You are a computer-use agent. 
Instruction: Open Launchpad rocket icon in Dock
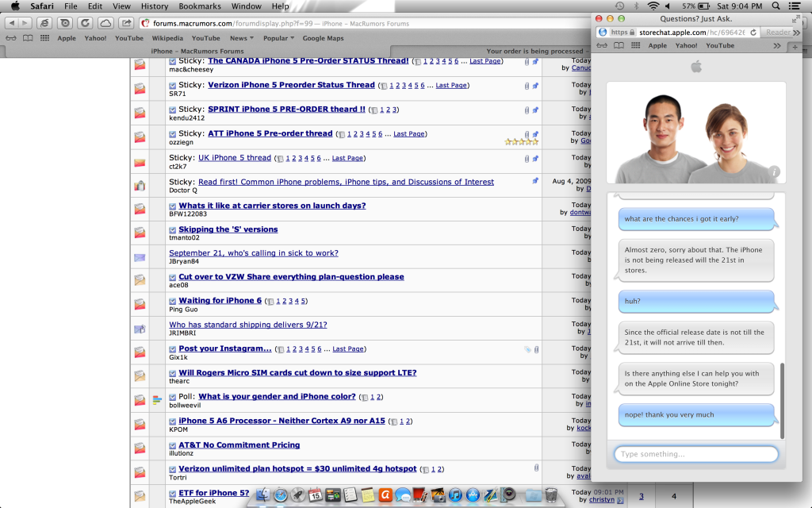(298, 495)
